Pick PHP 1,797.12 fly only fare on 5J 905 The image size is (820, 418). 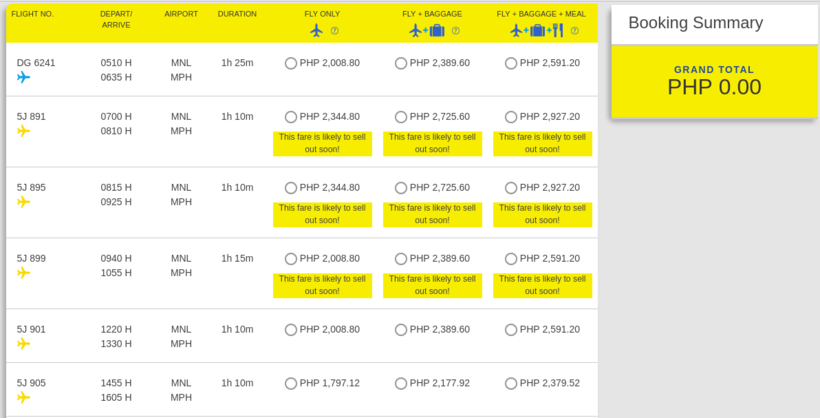pos(291,383)
